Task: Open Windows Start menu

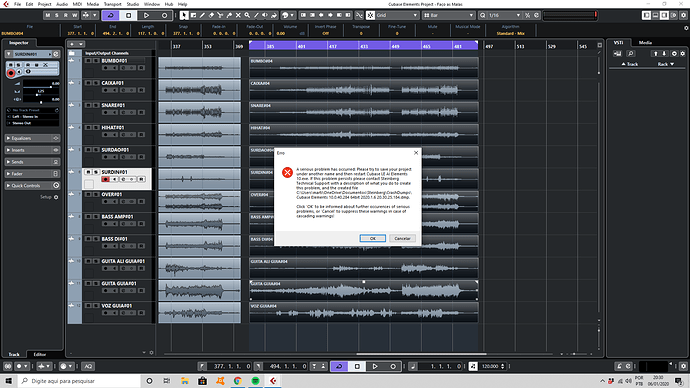Action: 8,381
